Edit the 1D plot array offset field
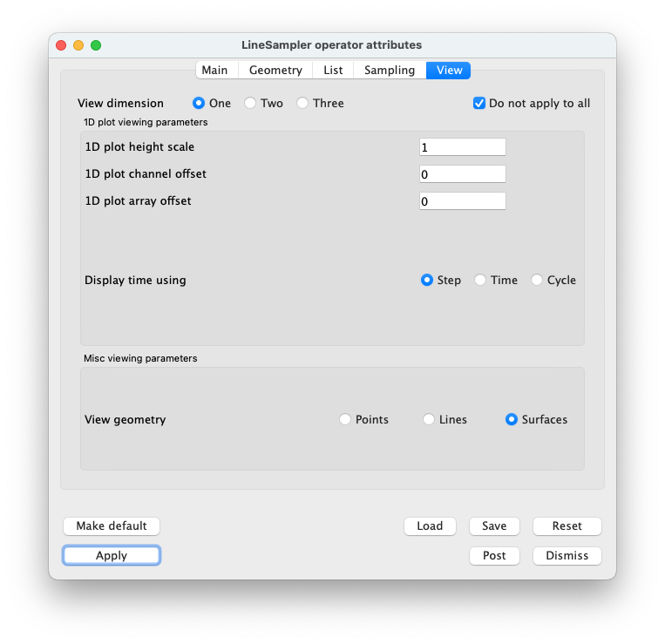This screenshot has height=644, width=665. click(462, 201)
